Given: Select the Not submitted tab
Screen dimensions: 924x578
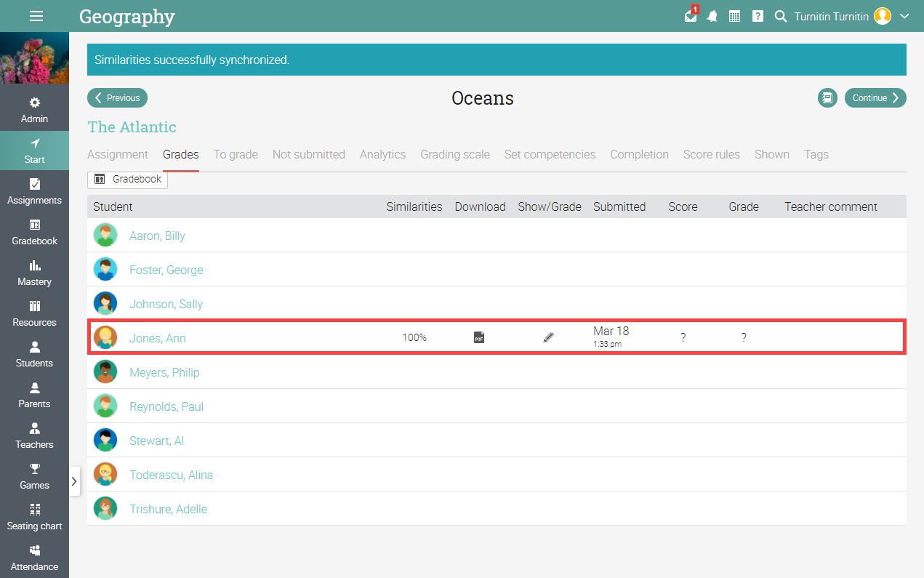Looking at the screenshot, I should 308,154.
